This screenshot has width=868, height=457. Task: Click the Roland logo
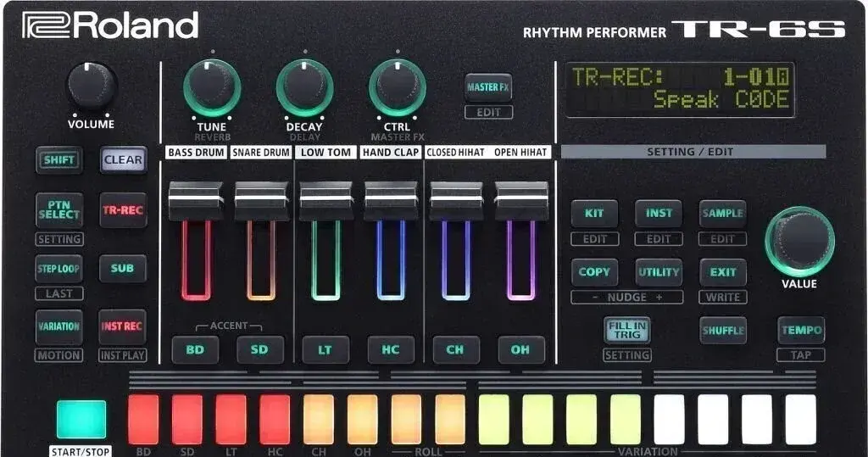coord(110,25)
